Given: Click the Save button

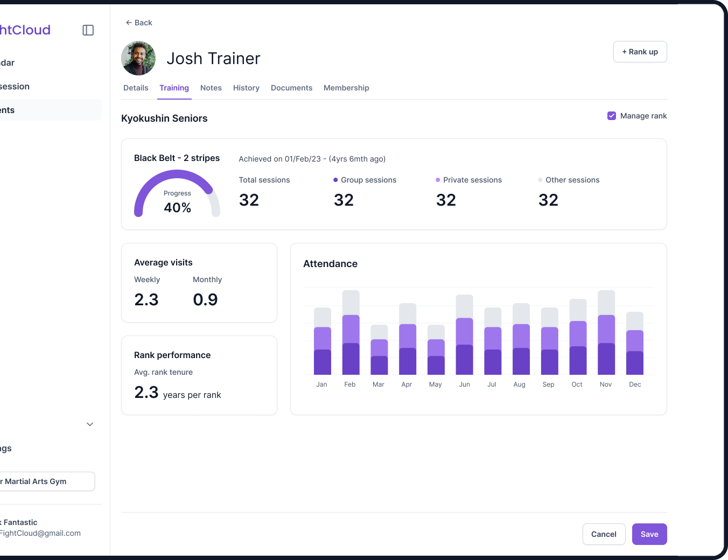Looking at the screenshot, I should click(649, 534).
